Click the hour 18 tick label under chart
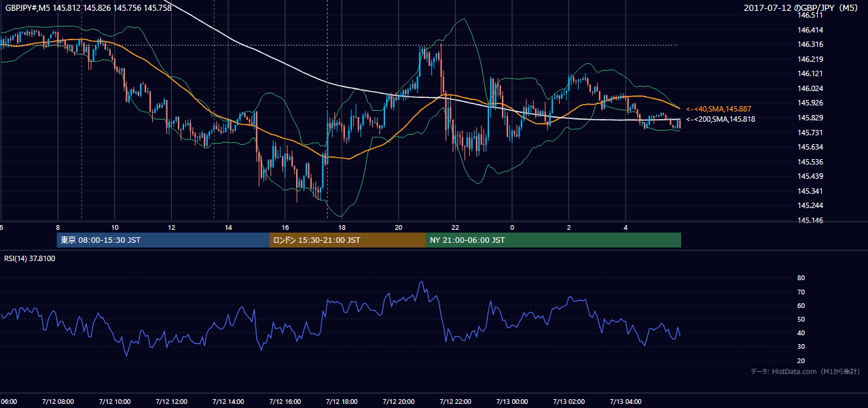Screen dimensions: 868x408 point(342,227)
